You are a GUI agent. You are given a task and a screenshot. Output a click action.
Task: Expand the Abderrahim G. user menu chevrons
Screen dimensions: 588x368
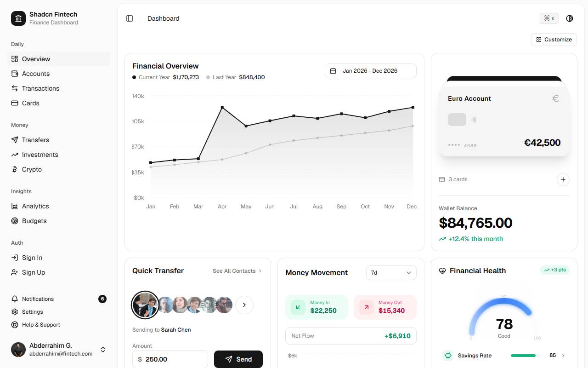click(103, 350)
